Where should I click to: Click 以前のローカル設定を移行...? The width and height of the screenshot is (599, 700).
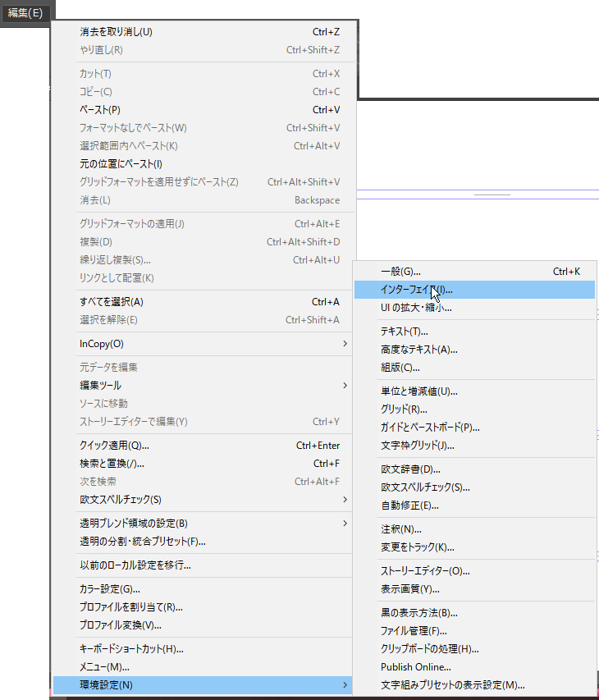(x=205, y=565)
